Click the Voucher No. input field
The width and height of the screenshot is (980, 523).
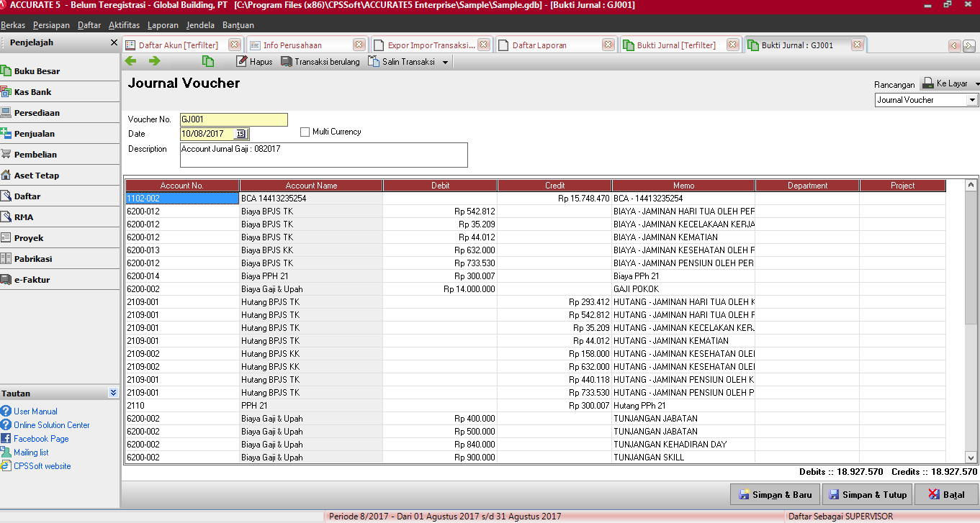233,120
